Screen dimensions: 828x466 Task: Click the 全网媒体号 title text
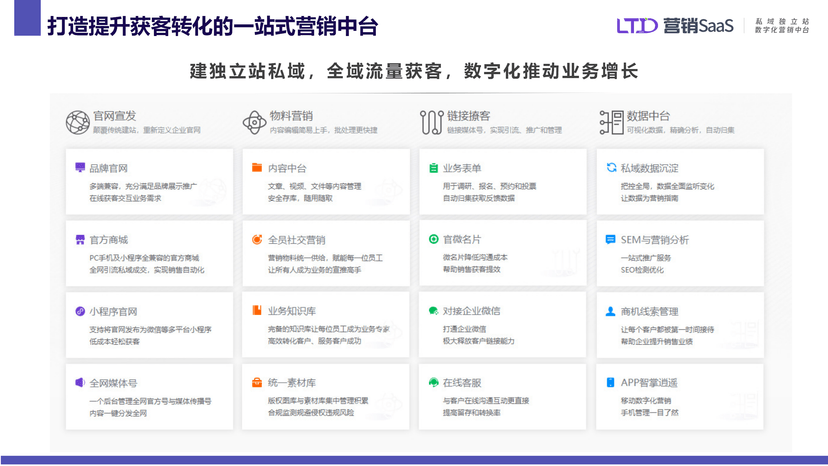(x=113, y=383)
